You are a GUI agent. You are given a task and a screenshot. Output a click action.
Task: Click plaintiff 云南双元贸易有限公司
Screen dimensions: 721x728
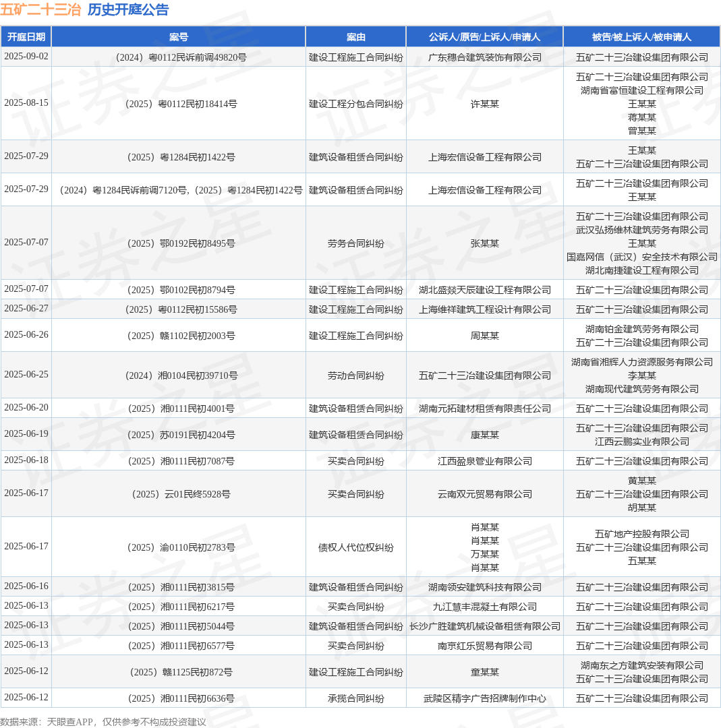(x=484, y=495)
